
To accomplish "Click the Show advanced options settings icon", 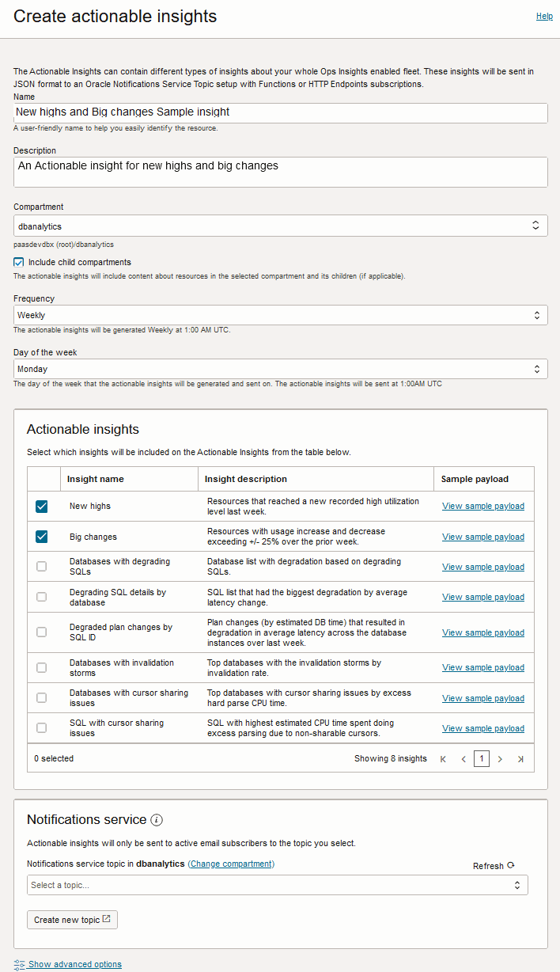I will point(20,964).
